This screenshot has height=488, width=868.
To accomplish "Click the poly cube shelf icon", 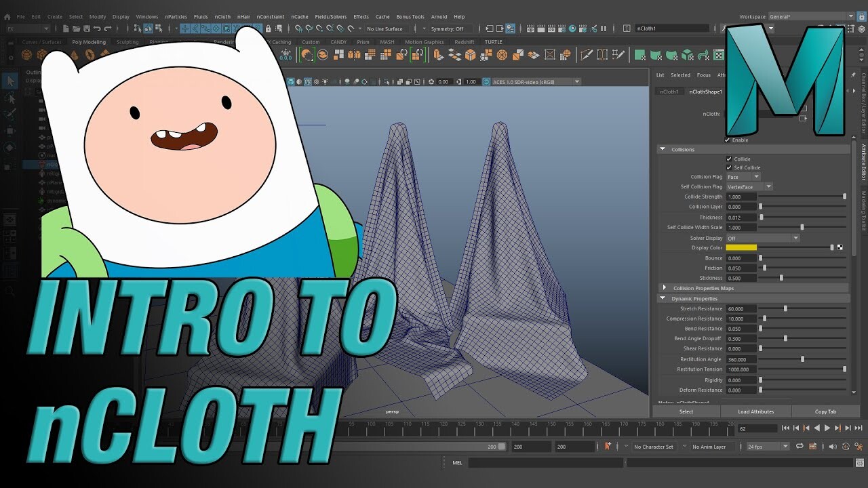I will pyautogui.click(x=41, y=55).
